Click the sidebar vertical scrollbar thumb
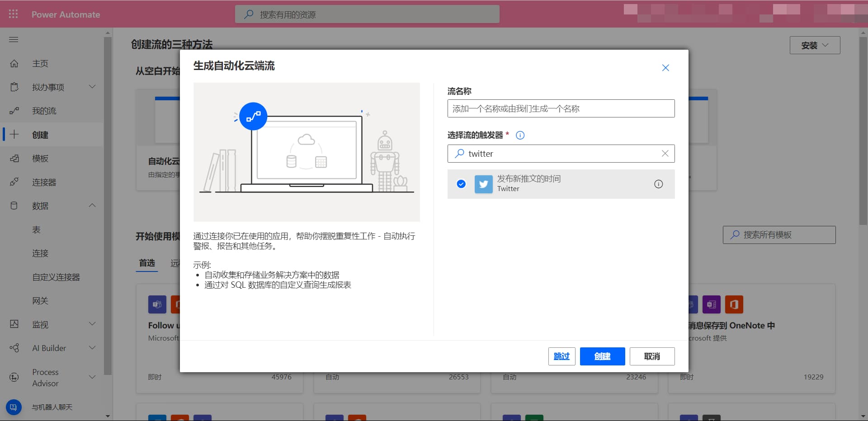Viewport: 868px width, 421px height. point(108,206)
